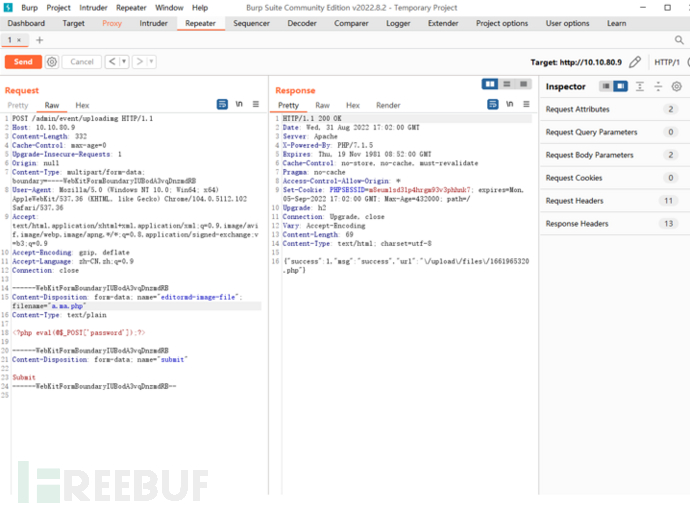Expand Request Headers section
This screenshot has height=510, width=690.
[x=615, y=201]
